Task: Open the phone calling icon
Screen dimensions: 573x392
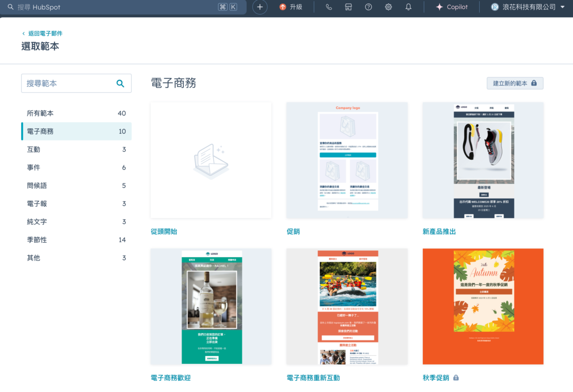Action: coord(329,7)
